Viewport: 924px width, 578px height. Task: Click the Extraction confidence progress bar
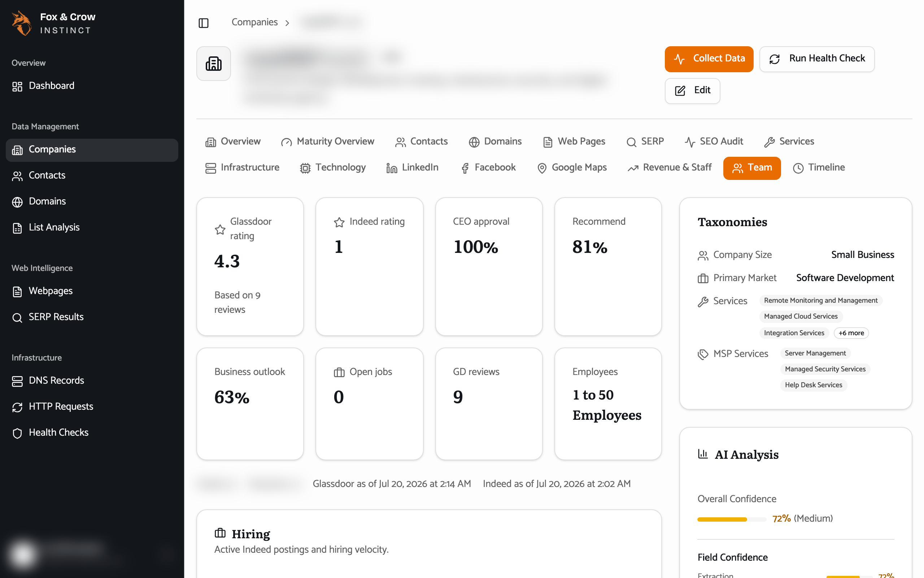849,577
